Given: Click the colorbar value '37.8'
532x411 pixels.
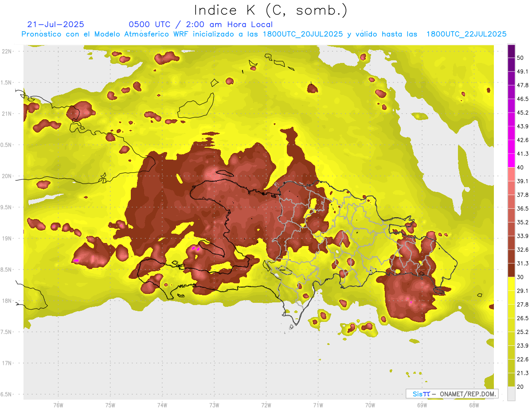Looking at the screenshot, I should click(x=523, y=195).
